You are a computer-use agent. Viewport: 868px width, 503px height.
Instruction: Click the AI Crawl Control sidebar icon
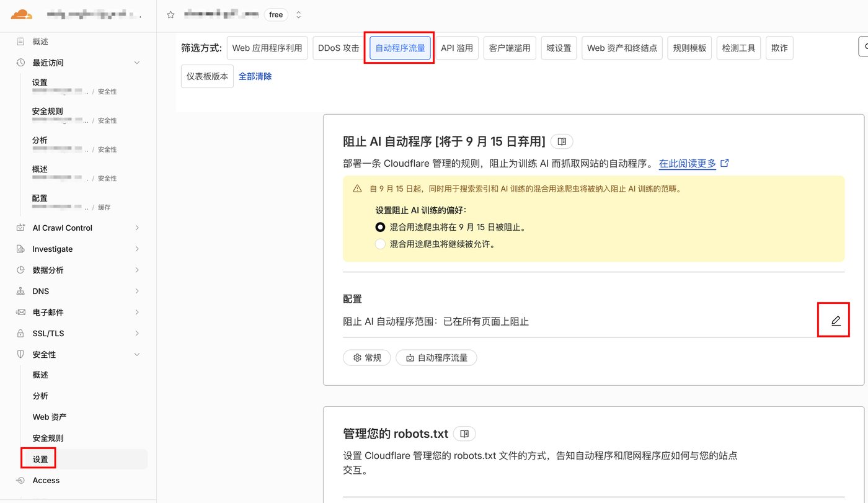[20, 228]
